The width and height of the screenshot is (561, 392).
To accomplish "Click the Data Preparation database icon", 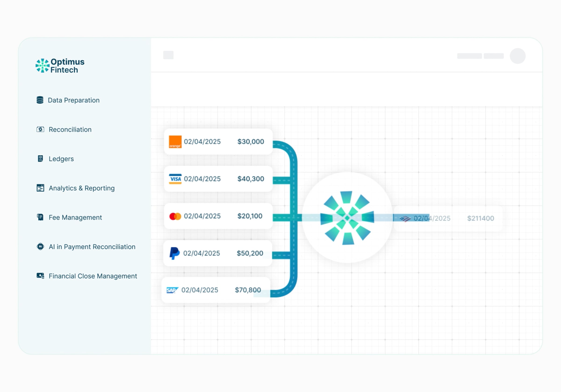I will pyautogui.click(x=40, y=100).
